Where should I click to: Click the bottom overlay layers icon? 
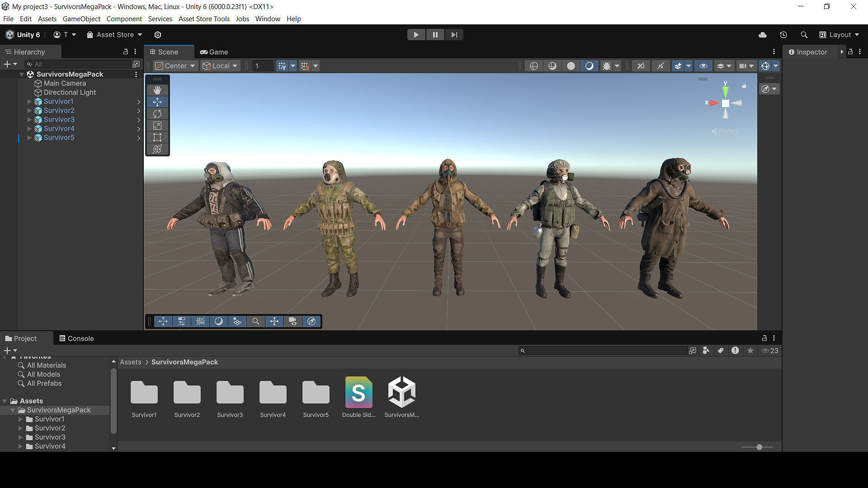[237, 321]
